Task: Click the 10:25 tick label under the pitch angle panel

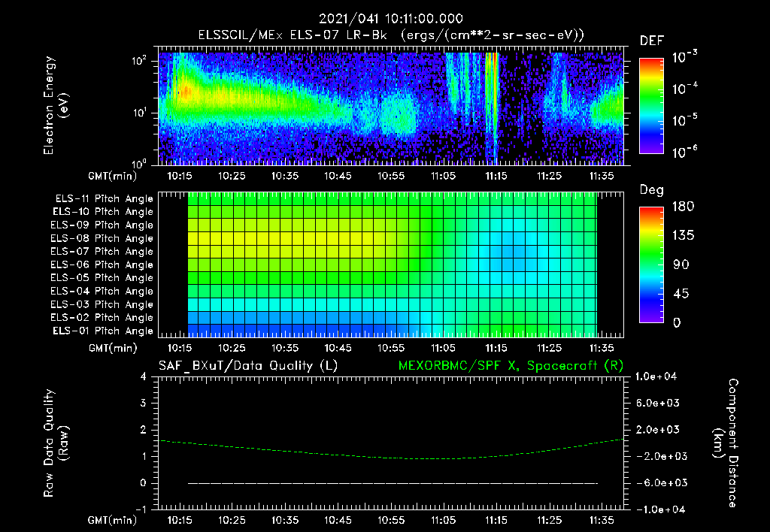Action: pos(232,348)
